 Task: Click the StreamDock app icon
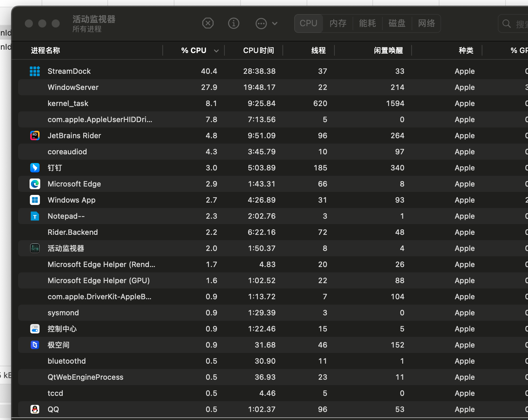coord(35,71)
